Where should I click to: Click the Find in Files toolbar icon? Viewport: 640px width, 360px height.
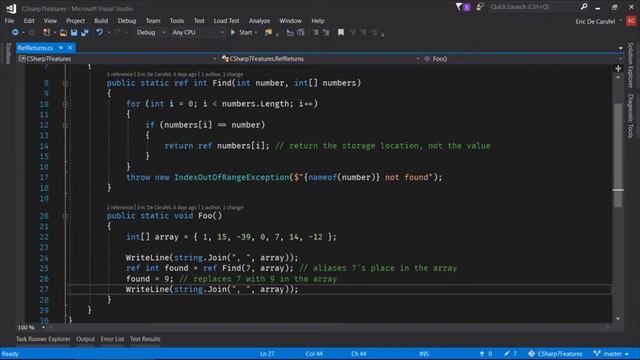tap(268, 32)
